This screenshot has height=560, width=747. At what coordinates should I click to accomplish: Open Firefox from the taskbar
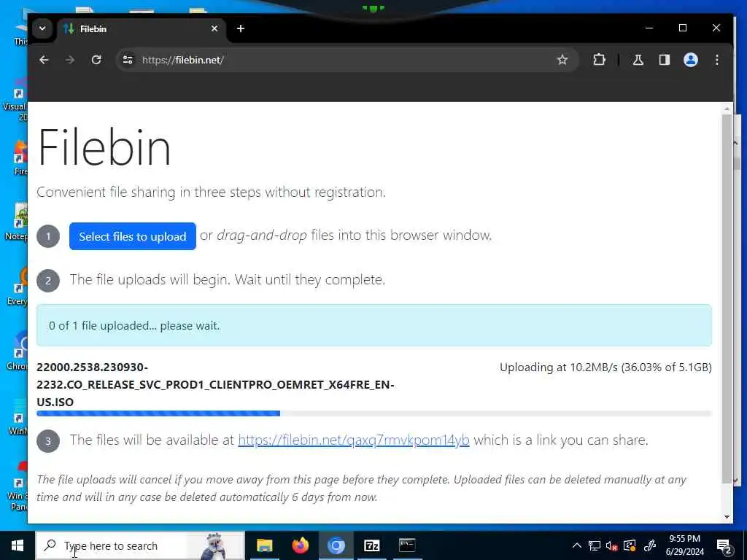[x=300, y=545]
